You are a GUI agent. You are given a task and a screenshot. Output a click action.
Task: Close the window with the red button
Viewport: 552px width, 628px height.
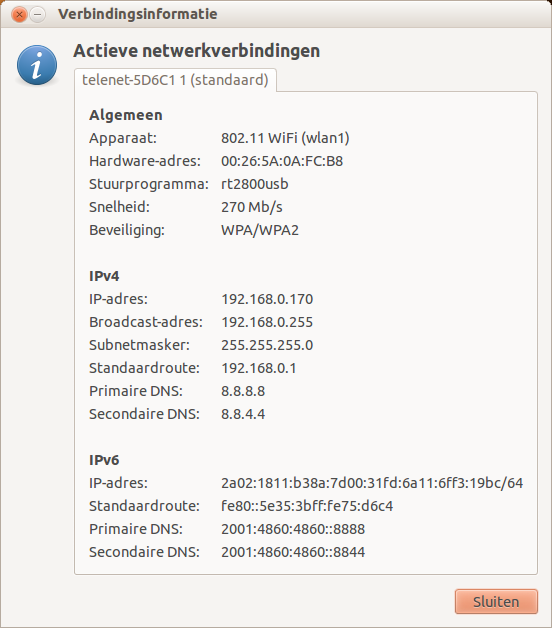coord(19,15)
